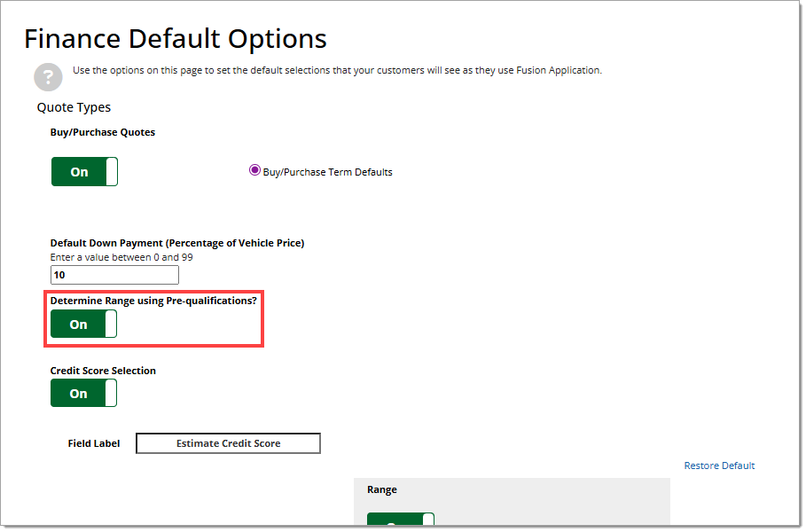Toggle the switch under the Range heading

(x=401, y=520)
